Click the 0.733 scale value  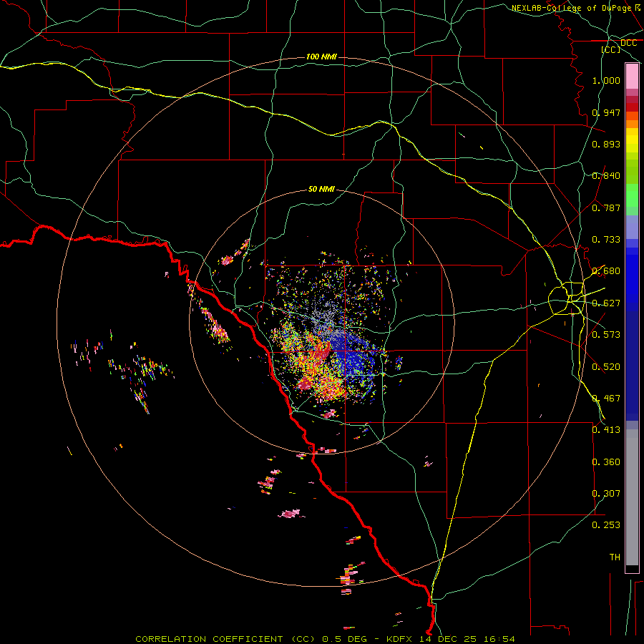coord(606,240)
